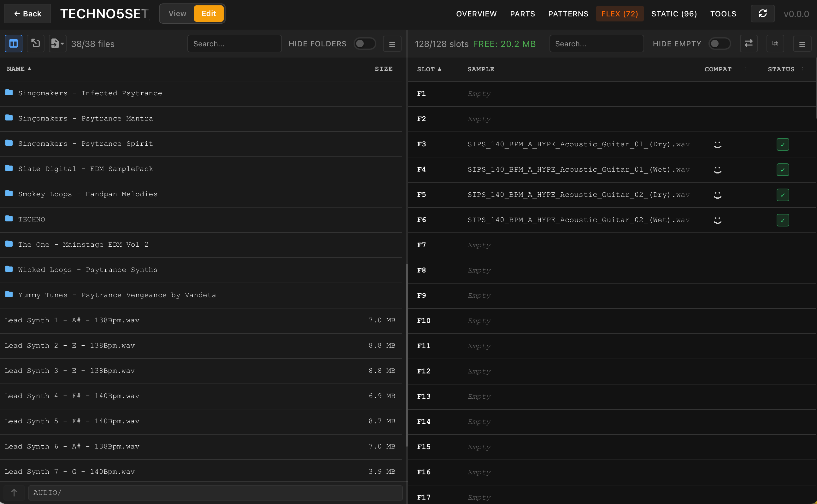Select the empty slot F1 row
This screenshot has height=504, width=817.
point(612,94)
